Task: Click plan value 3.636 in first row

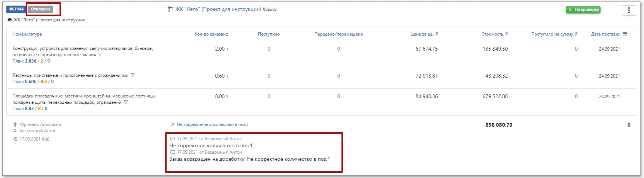Action: pyautogui.click(x=31, y=61)
